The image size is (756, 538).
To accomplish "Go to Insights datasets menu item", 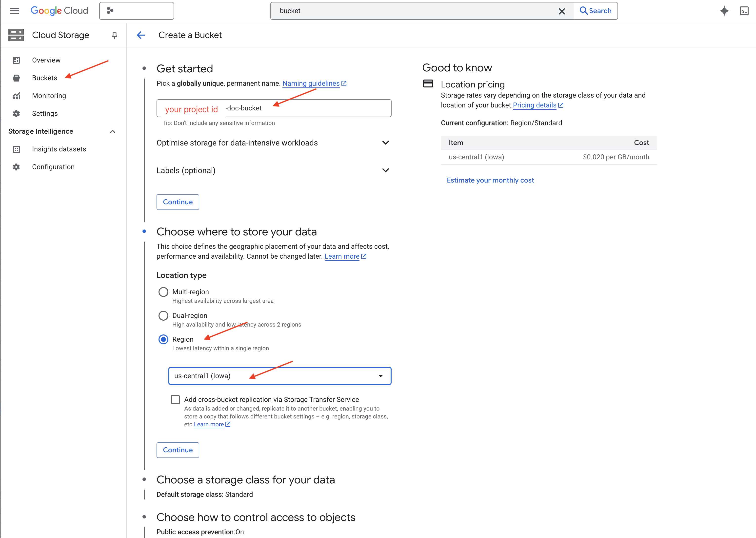I will pyautogui.click(x=59, y=149).
